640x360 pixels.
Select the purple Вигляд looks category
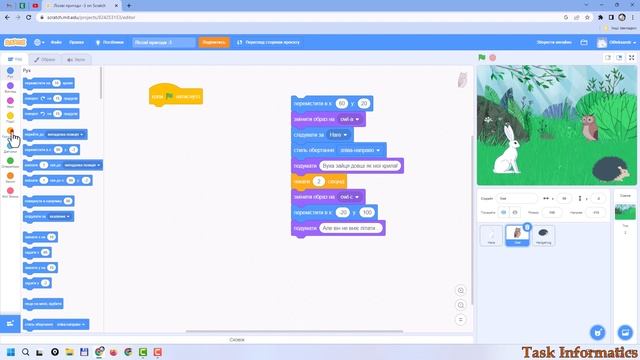point(10,87)
